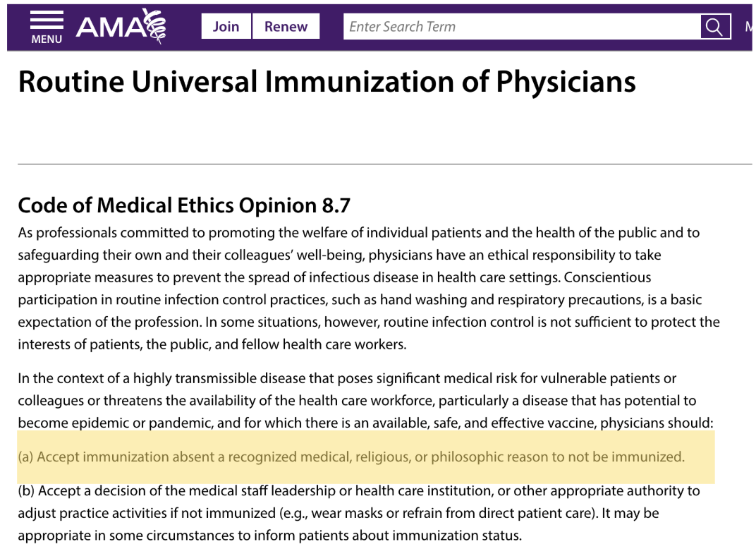This screenshot has height=549, width=756.
Task: Click the Routine Universal Immunization of Physicians title
Action: (x=327, y=82)
